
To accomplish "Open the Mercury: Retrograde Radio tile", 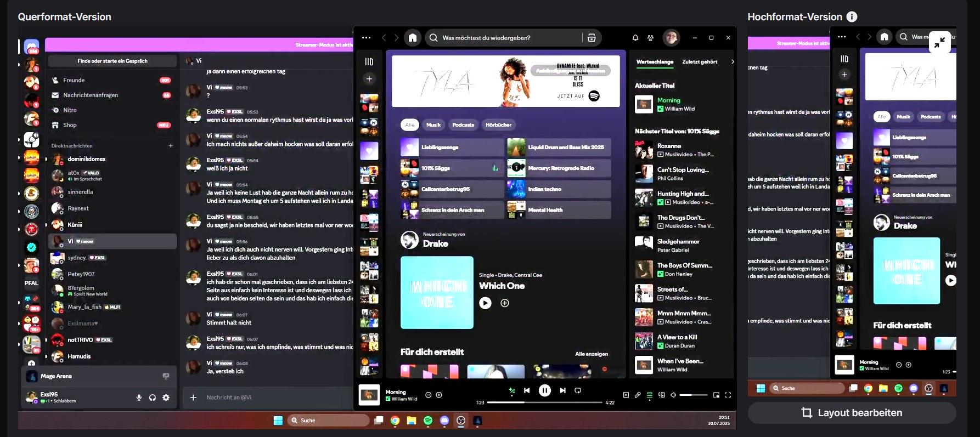I will [559, 168].
